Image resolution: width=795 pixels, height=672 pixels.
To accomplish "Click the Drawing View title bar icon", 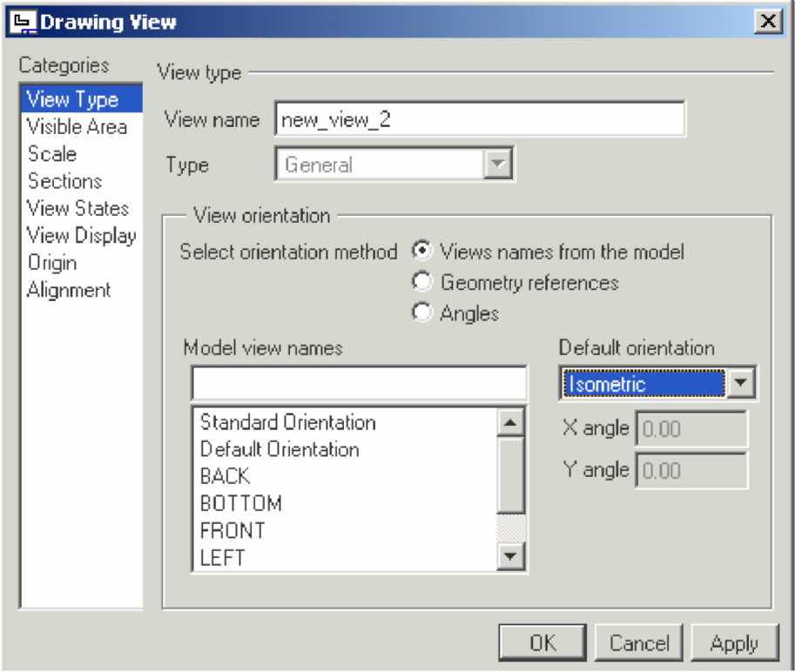I will [x=23, y=22].
